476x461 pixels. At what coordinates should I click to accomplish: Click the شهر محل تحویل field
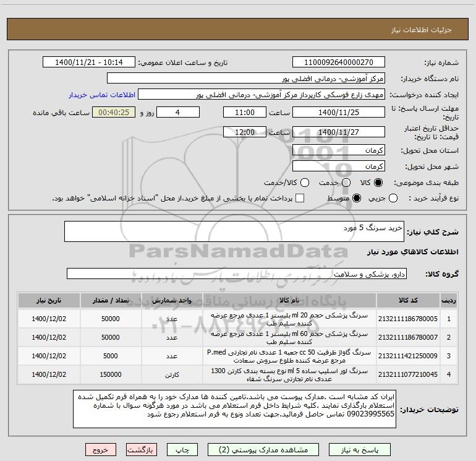(x=339, y=166)
